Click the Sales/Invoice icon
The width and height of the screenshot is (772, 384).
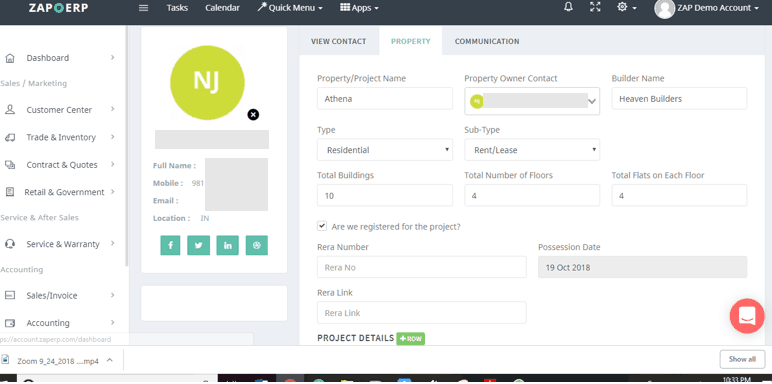point(9,295)
